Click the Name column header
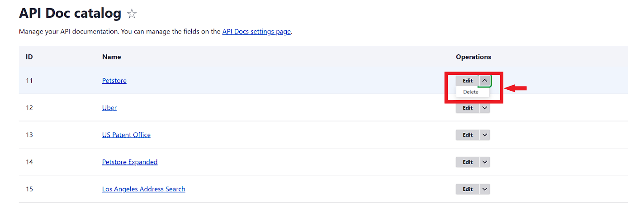Screen dimensions: 644x208 tap(111, 57)
